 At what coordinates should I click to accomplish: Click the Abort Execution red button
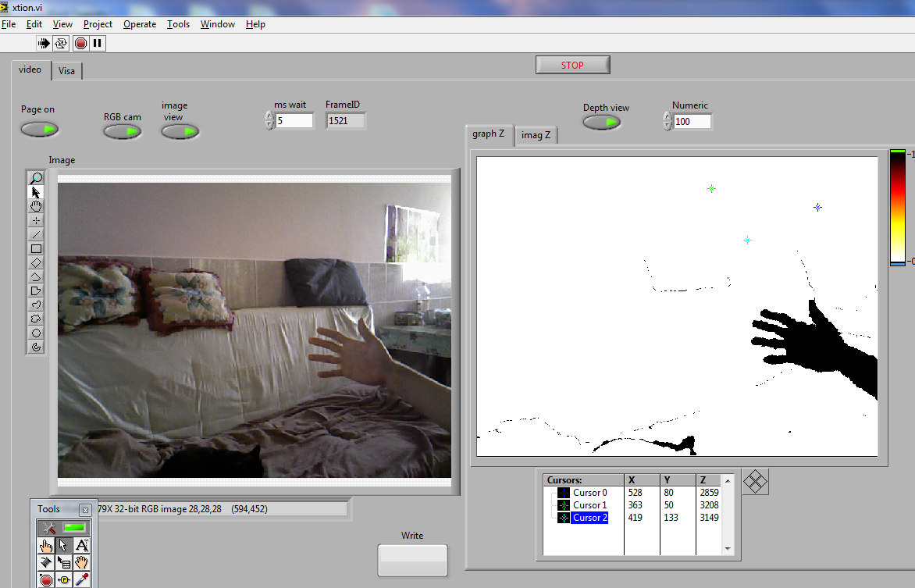[x=81, y=43]
